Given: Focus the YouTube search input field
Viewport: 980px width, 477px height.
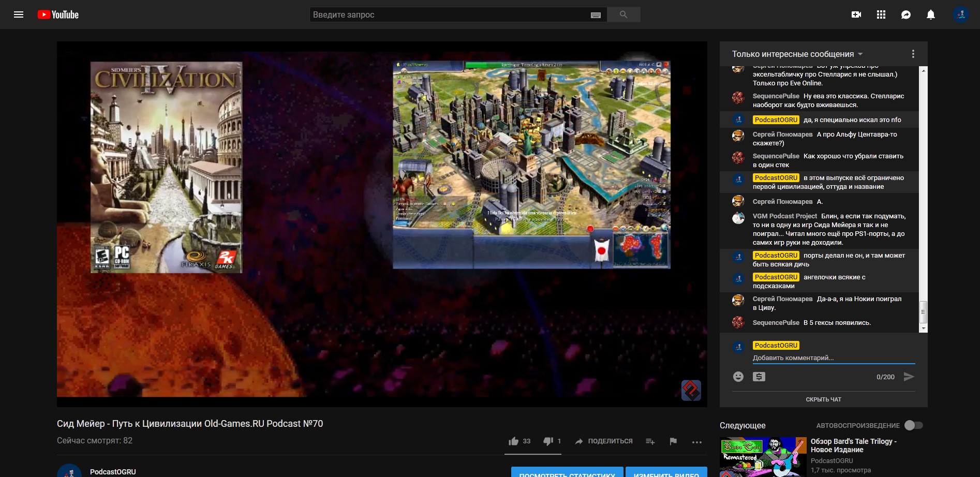Looking at the screenshot, I should tap(450, 14).
